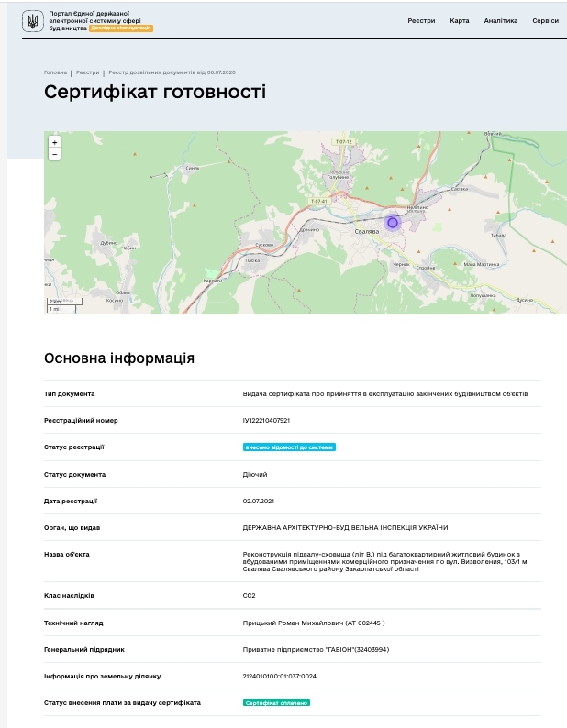This screenshot has height=728, width=567.
Task: Click Голубине village label on map
Action: pyautogui.click(x=338, y=177)
